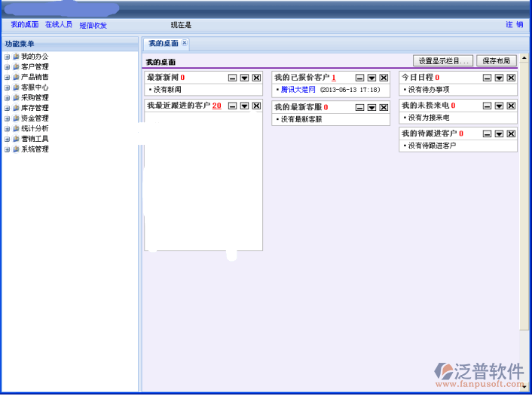Screen dimensions: 532x396
Task: Open 短信收发 in the top menu
Action: click(93, 25)
